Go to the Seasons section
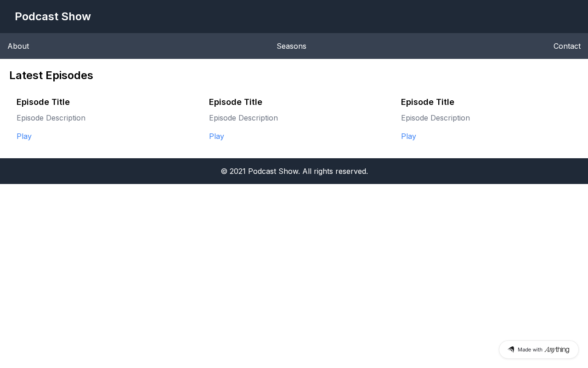Screen dimensions: 588x368 tap(291, 46)
